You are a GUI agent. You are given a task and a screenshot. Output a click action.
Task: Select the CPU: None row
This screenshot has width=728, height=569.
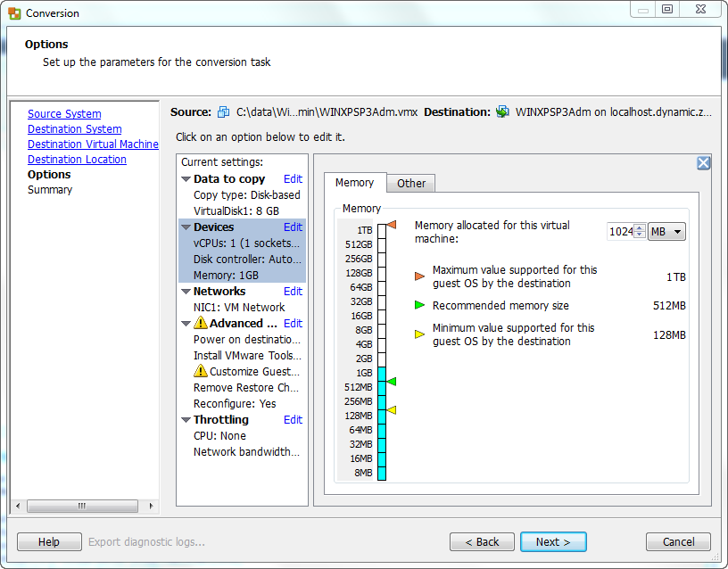pyautogui.click(x=219, y=436)
